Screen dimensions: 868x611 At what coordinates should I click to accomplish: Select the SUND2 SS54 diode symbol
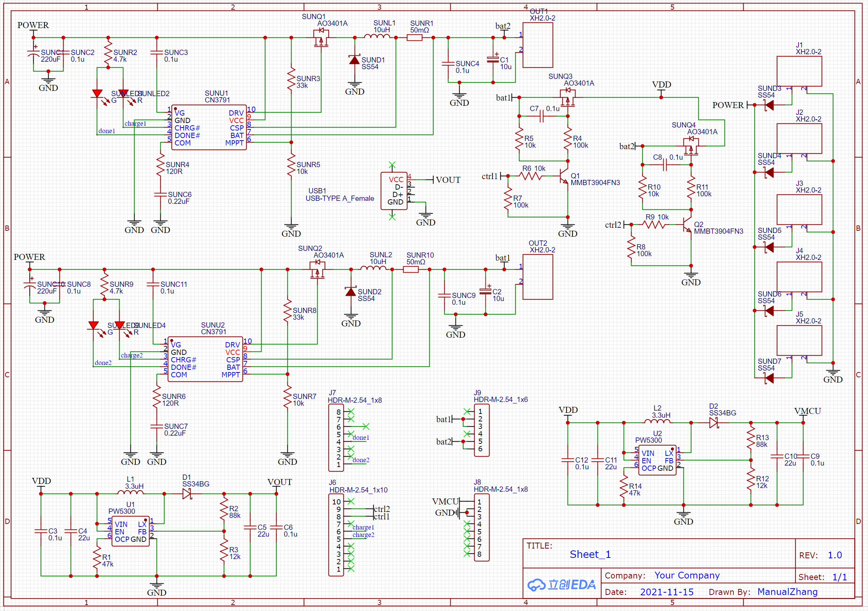[350, 292]
